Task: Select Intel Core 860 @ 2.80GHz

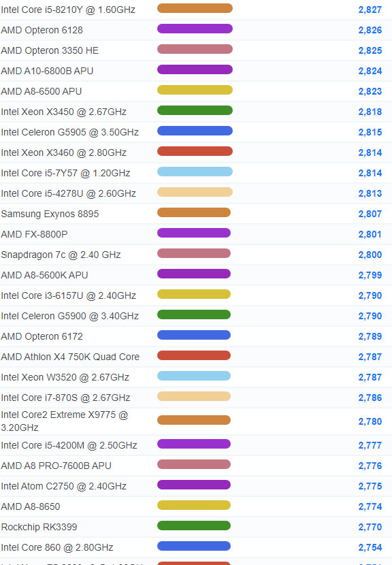Action: tap(57, 548)
